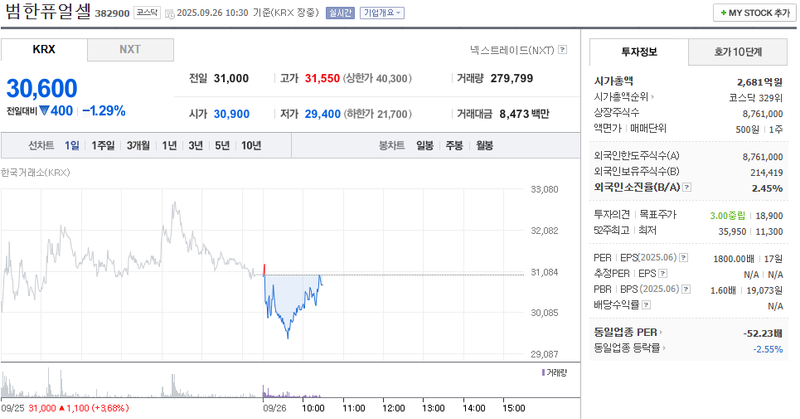Screen dimensions: 800x419
Task: Select the 5년 chart period
Action: click(222, 146)
